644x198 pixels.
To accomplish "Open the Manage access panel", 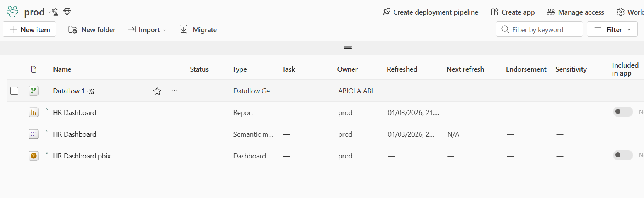I will click(576, 12).
